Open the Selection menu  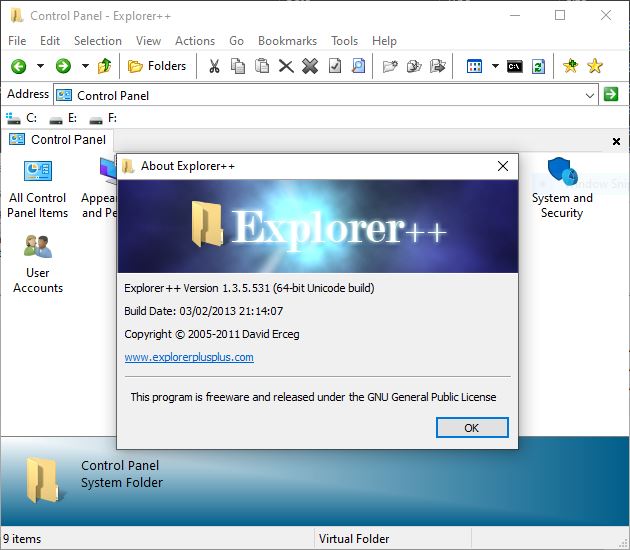[x=98, y=41]
